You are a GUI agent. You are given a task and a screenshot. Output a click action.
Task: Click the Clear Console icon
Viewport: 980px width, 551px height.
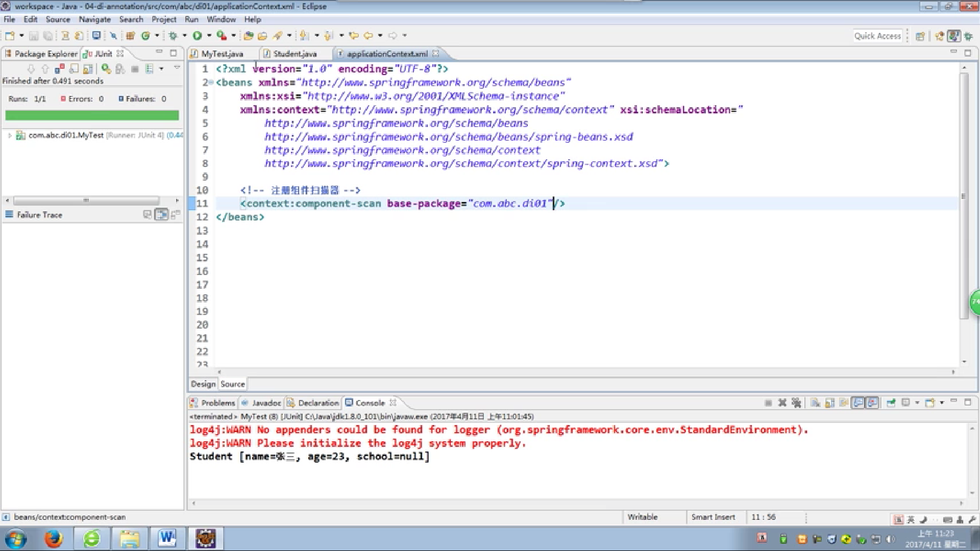point(816,403)
